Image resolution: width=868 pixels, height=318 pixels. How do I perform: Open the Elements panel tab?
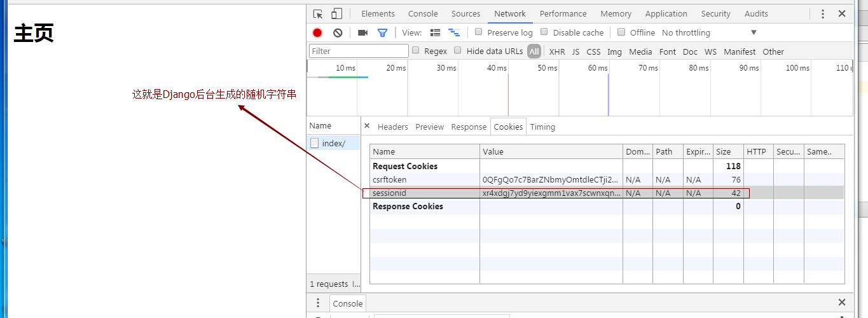[x=378, y=14]
